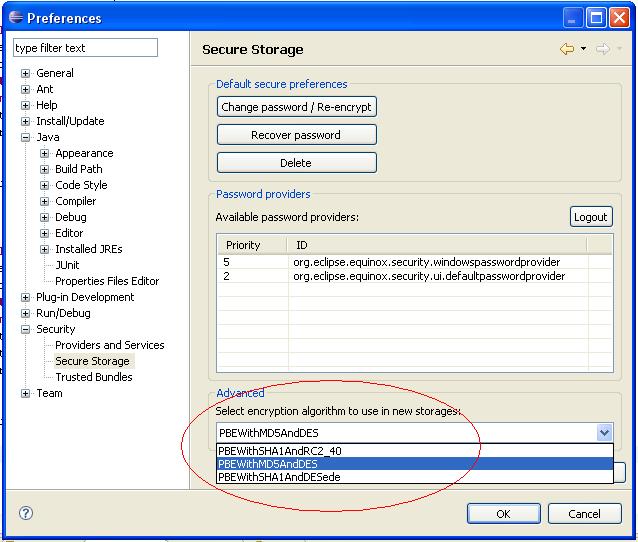Click the Logout button
The width and height of the screenshot is (638, 542).
pos(591,217)
